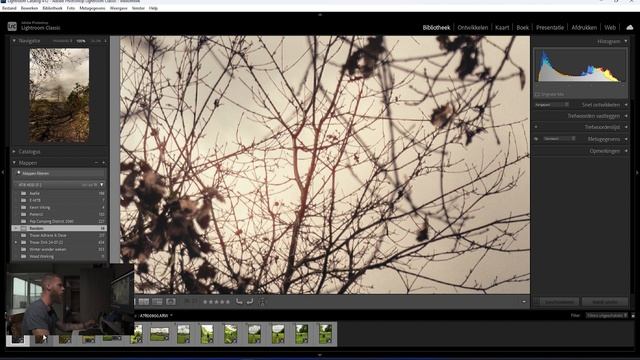Open the Venster menu
Viewport: 640px width, 360px height.
coord(138,8)
